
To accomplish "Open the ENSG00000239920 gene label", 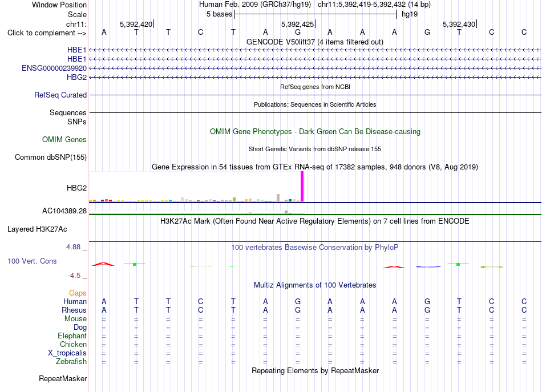I will [54, 68].
